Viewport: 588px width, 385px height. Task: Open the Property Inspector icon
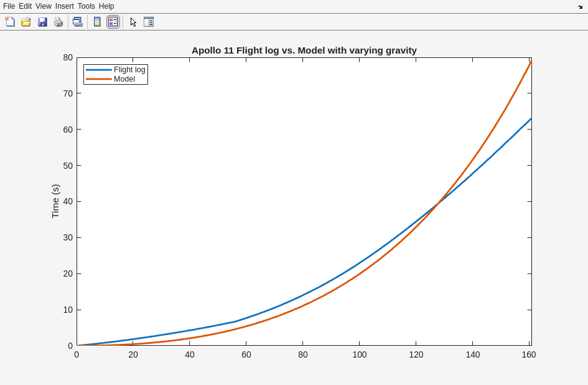pyautogui.click(x=149, y=22)
